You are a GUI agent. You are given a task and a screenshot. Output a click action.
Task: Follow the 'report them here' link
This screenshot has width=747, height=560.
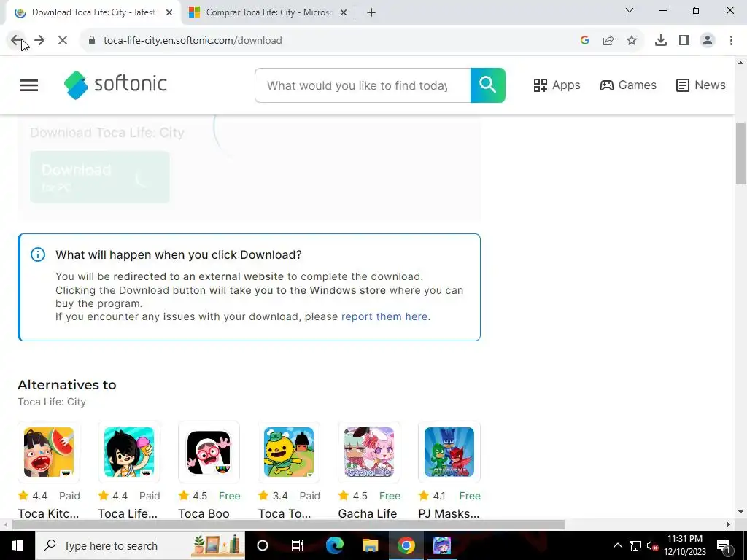(x=384, y=316)
